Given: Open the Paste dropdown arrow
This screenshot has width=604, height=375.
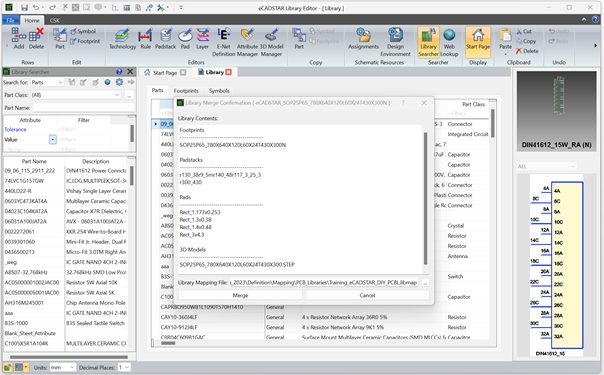Looking at the screenshot, I should [505, 54].
